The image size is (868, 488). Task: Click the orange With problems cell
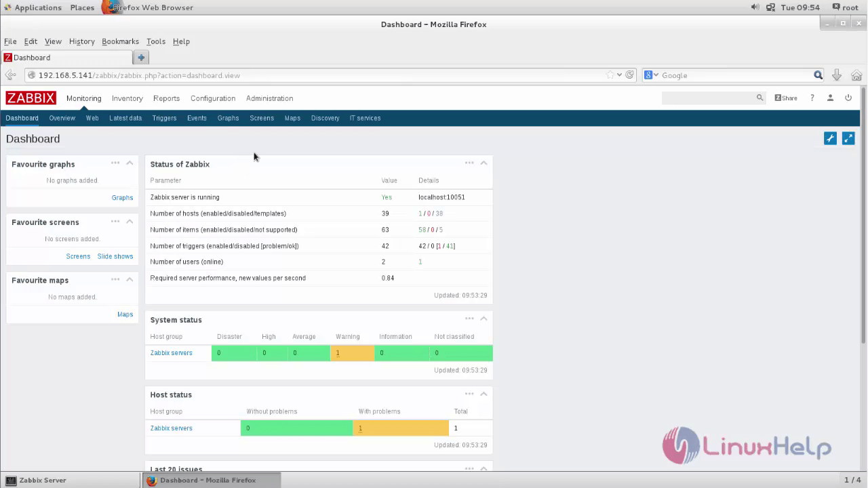(401, 428)
